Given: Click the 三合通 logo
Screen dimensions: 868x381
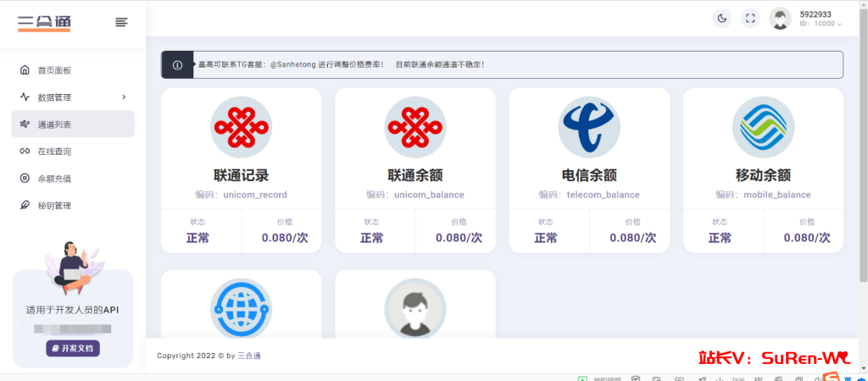Looking at the screenshot, I should click(x=44, y=23).
